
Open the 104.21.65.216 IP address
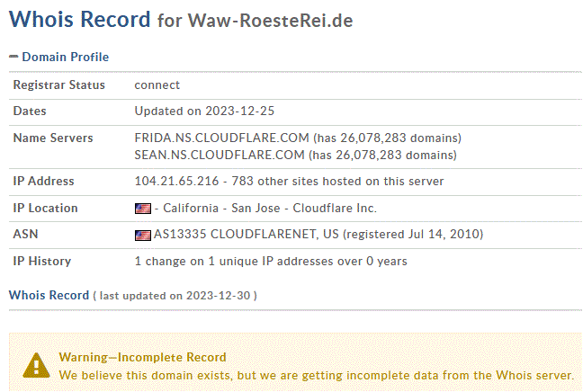click(176, 181)
